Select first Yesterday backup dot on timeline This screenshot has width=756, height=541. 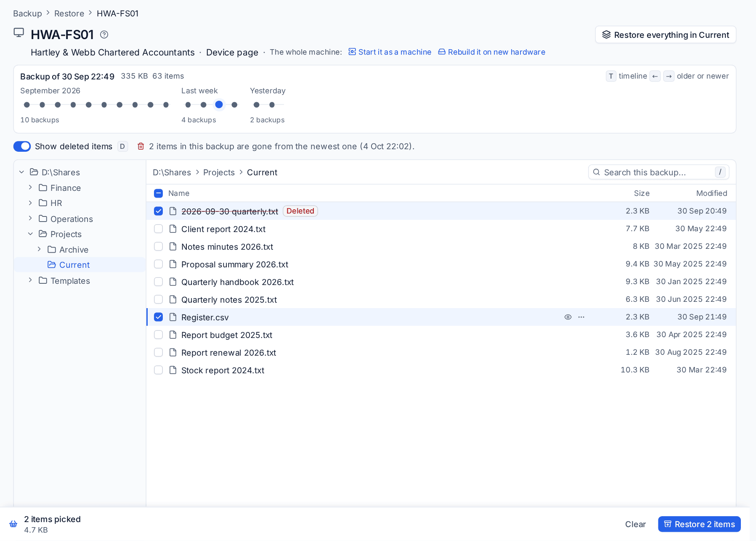click(257, 105)
